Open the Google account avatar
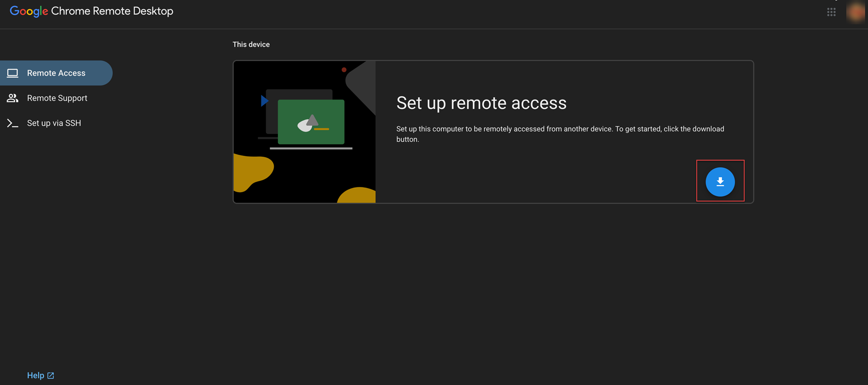 point(856,12)
